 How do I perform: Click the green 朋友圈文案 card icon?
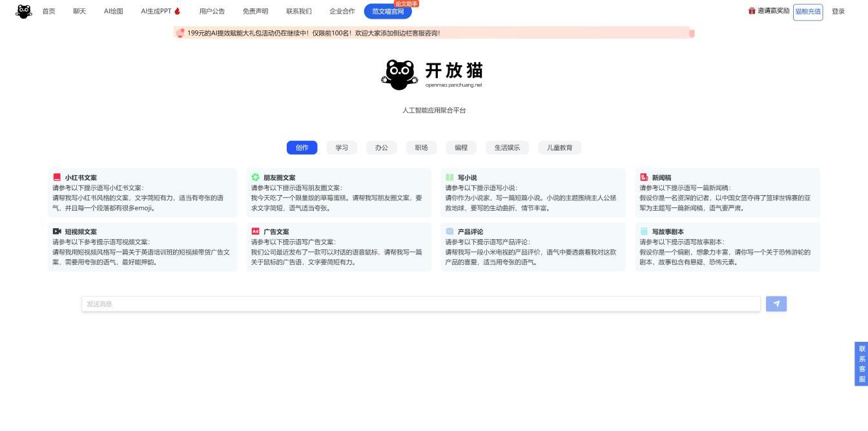point(255,177)
